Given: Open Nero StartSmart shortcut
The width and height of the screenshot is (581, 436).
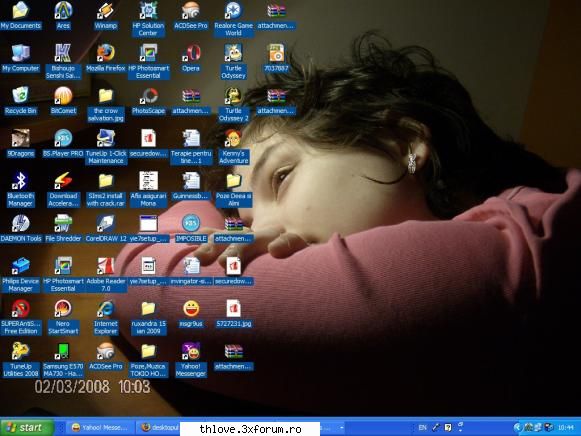Looking at the screenshot, I should point(63,317).
